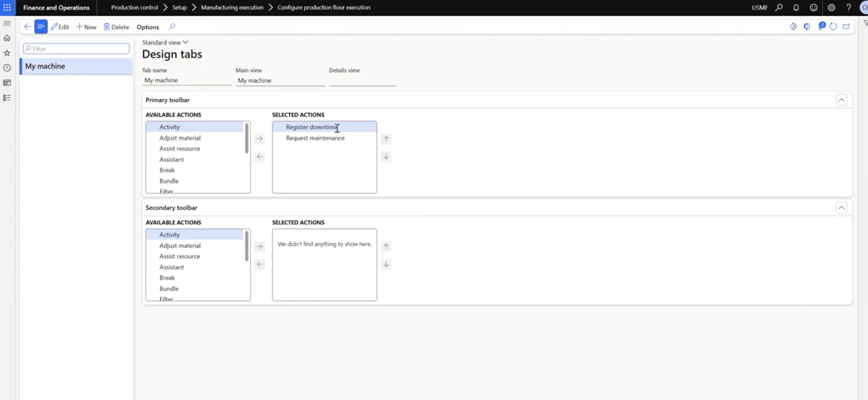Screen dimensions: 868x400
Task: Click the feedback smiley icon
Action: tap(814, 7)
